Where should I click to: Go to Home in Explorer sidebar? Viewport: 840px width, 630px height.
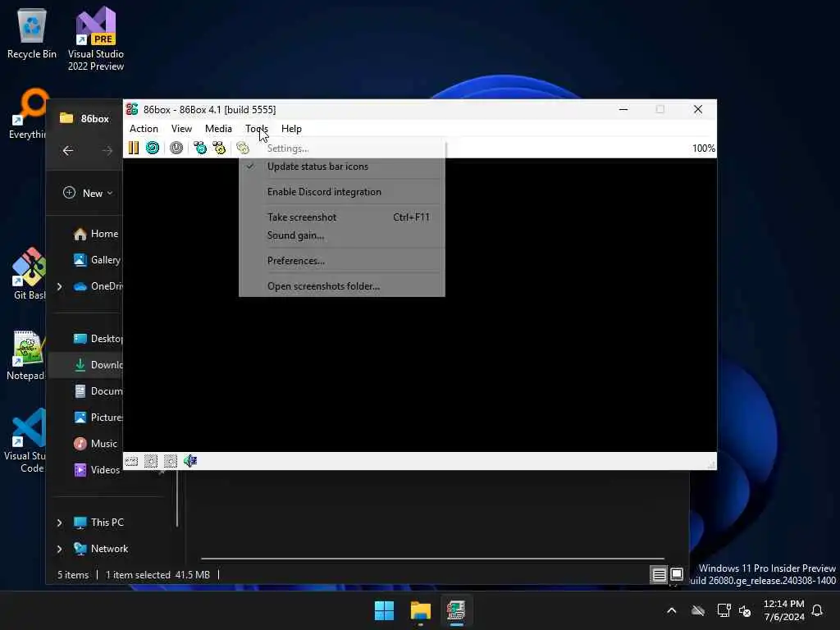[x=96, y=234]
